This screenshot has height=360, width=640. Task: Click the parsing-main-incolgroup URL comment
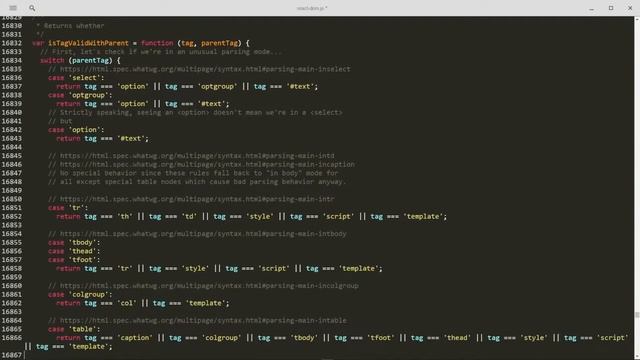point(203,286)
